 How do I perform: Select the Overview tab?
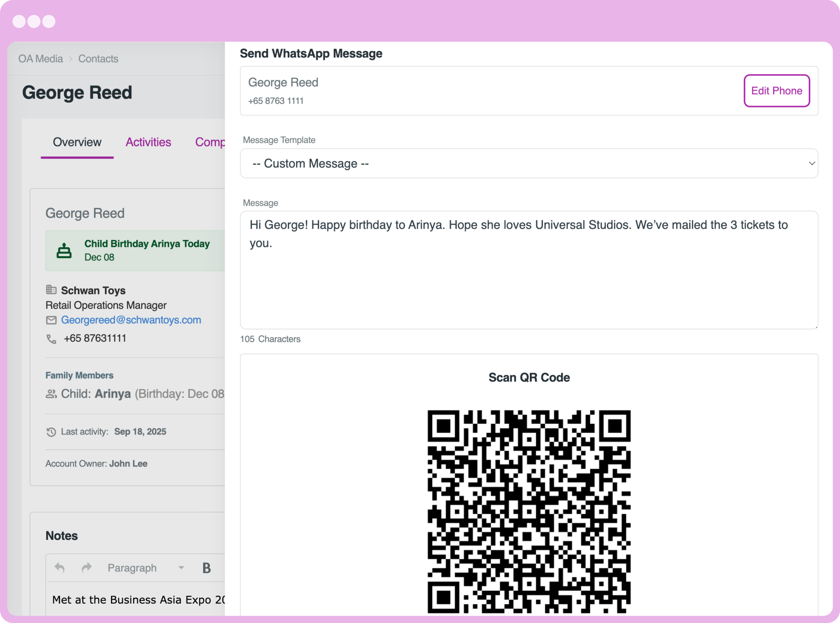pyautogui.click(x=77, y=142)
